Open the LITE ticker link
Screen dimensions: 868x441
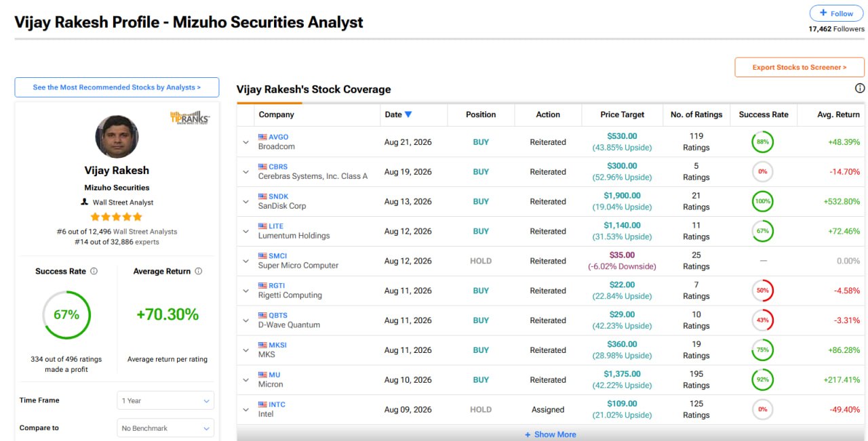click(x=276, y=226)
